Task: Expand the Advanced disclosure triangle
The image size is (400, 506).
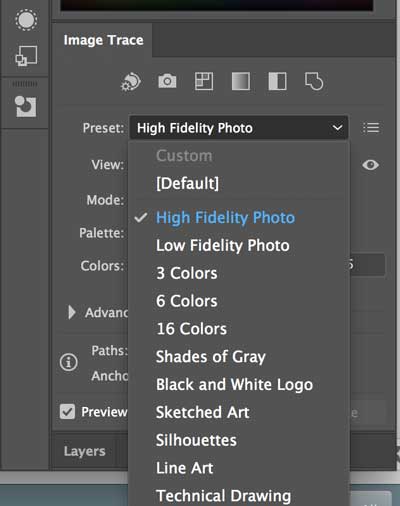Action: tap(71, 312)
